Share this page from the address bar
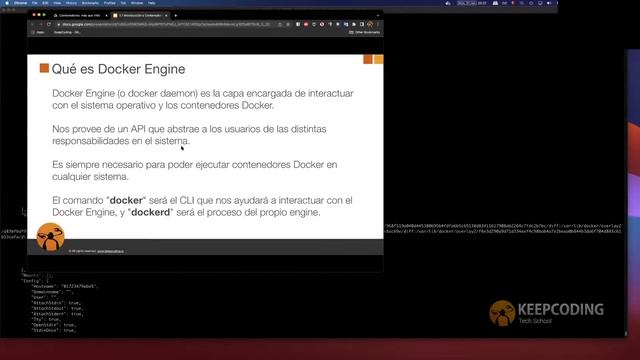The height and width of the screenshot is (360, 640). [x=280, y=24]
